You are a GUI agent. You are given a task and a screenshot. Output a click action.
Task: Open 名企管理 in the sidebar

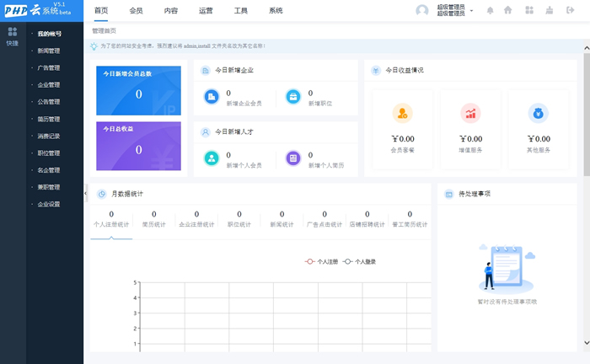coord(49,170)
